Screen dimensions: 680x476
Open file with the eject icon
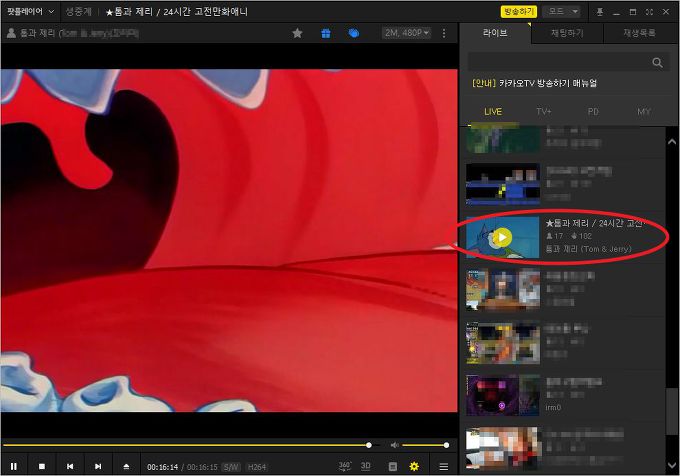126,466
